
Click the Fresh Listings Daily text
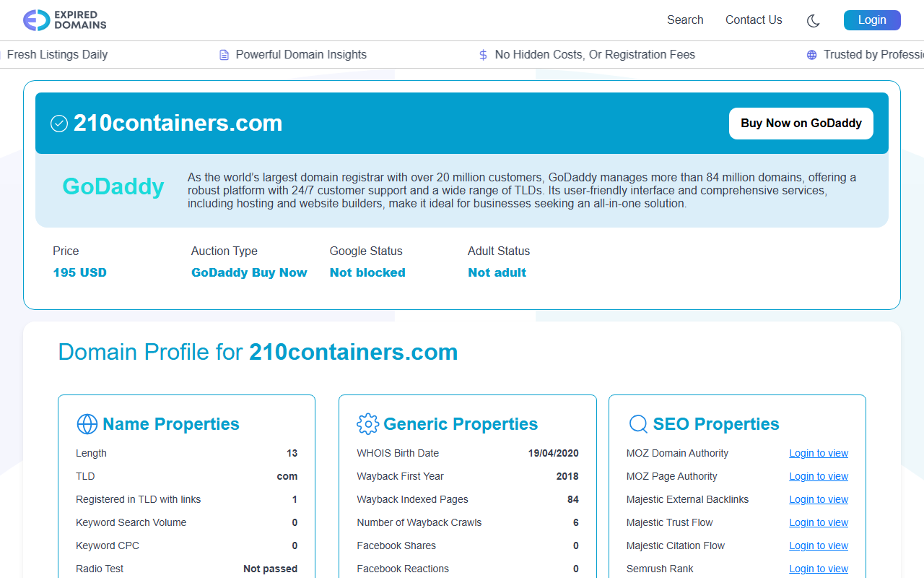click(57, 55)
